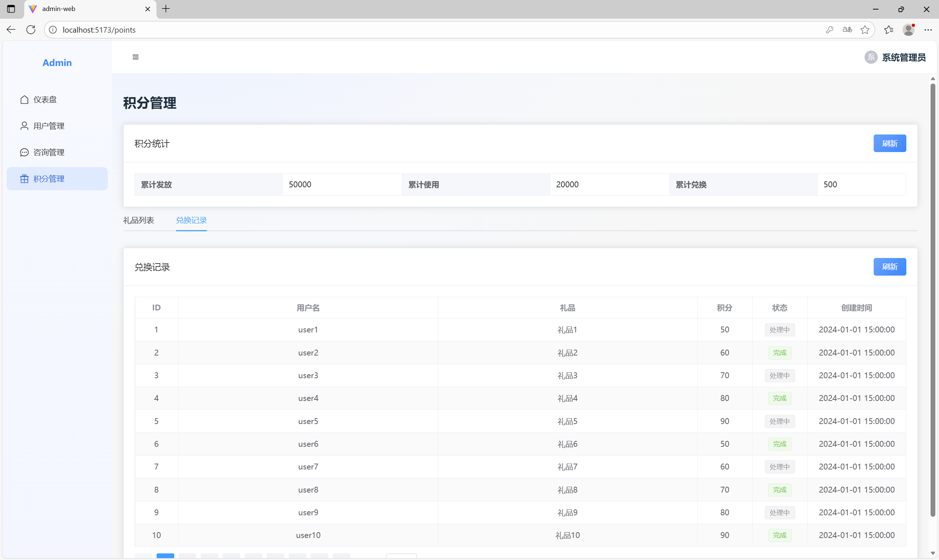This screenshot has width=939, height=560.
Task: Click 刷新 button in 兑换记录 card
Action: pos(889,267)
